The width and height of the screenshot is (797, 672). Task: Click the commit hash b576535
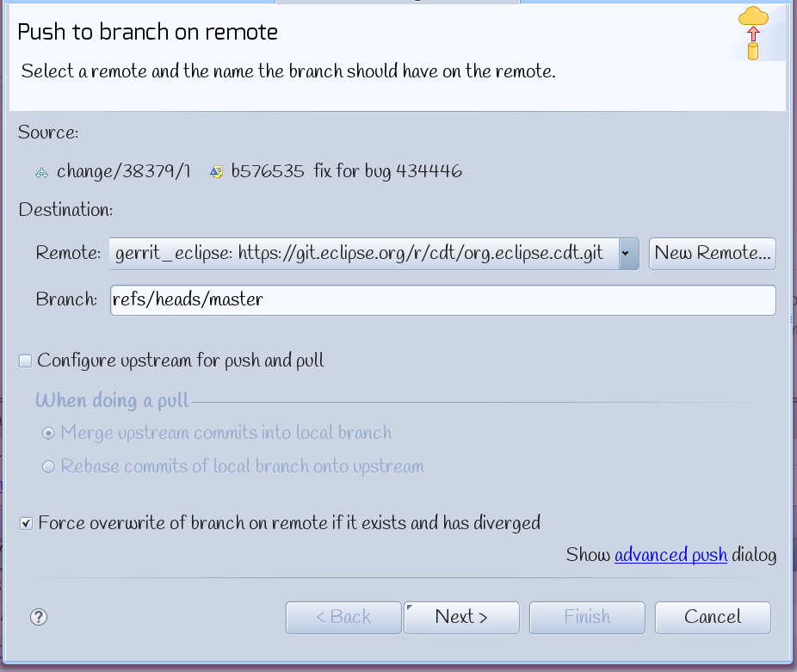click(268, 171)
